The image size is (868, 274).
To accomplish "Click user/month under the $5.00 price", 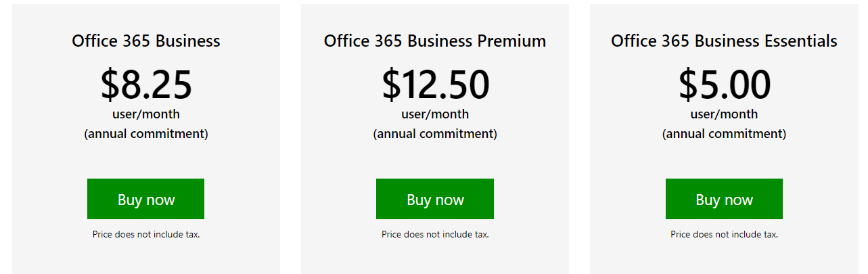I will [x=724, y=114].
